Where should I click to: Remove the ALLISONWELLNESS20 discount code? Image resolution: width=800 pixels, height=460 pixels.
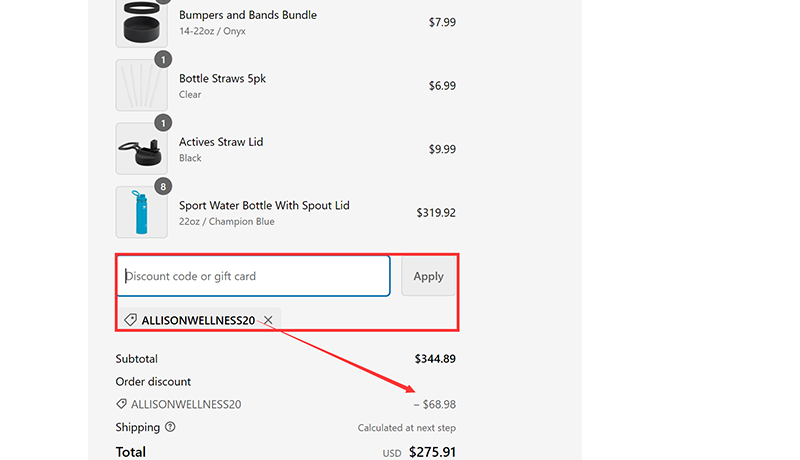pos(268,320)
